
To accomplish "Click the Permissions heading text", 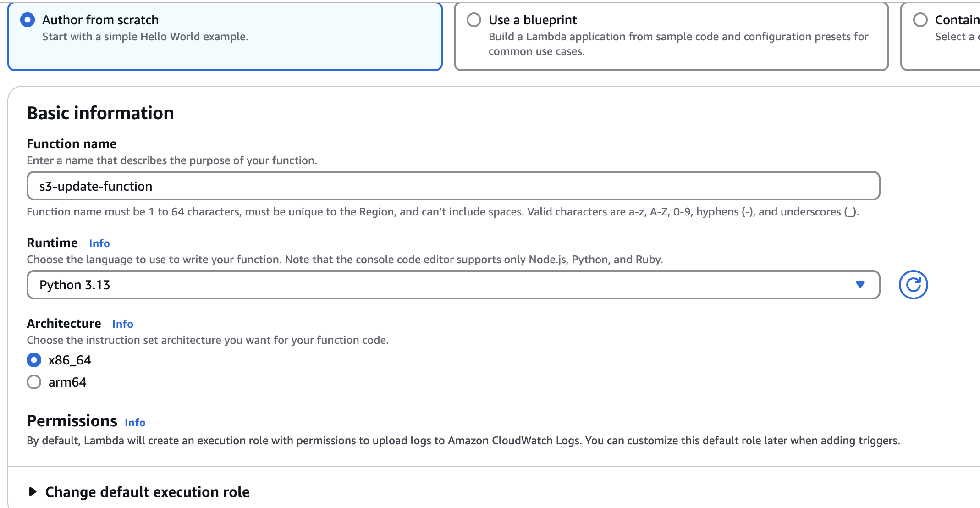I will [72, 421].
